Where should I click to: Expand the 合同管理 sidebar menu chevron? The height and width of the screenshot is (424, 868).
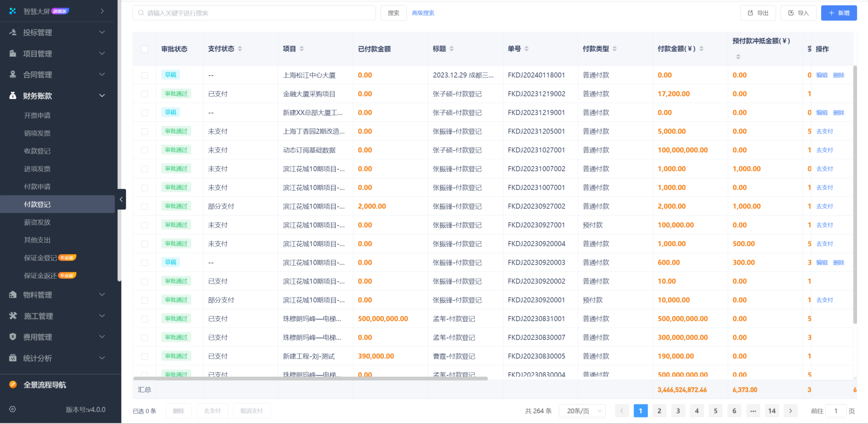pos(102,74)
